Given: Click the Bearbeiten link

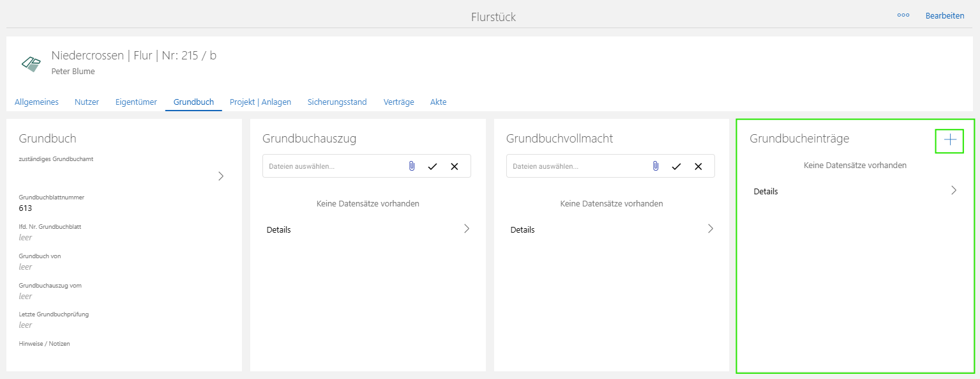Looking at the screenshot, I should [x=945, y=15].
